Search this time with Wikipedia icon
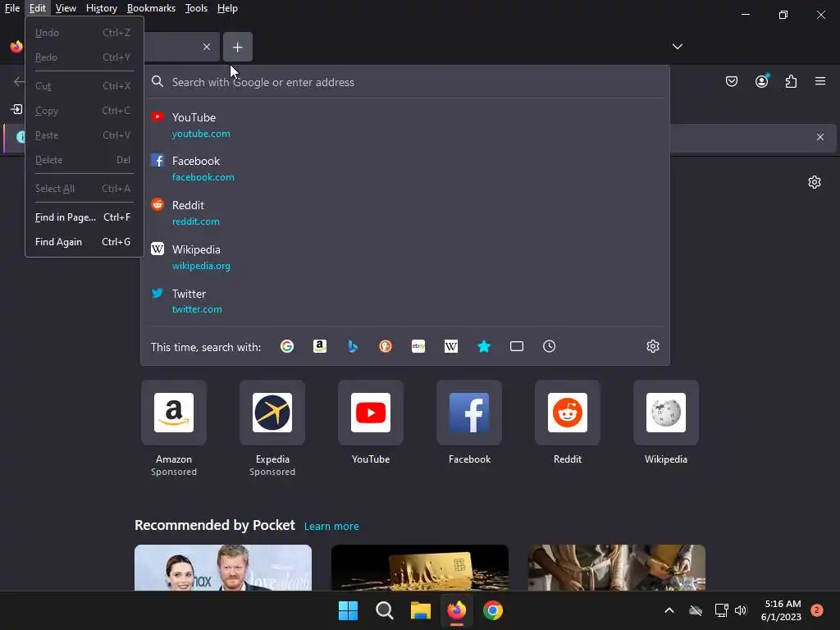Viewport: 840px width, 630px height. pyautogui.click(x=451, y=347)
